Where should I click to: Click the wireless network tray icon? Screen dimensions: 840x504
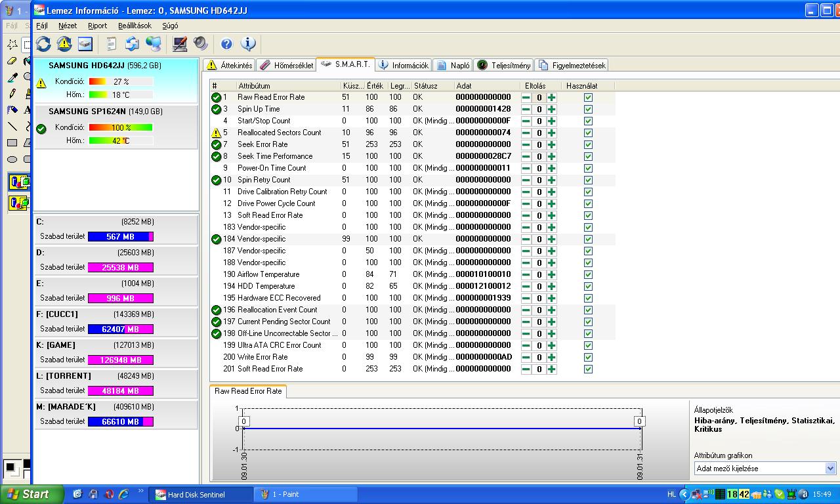coord(709,493)
